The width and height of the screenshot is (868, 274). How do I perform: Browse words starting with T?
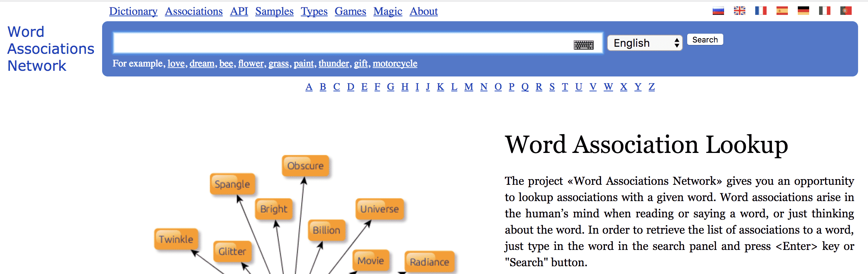(565, 87)
